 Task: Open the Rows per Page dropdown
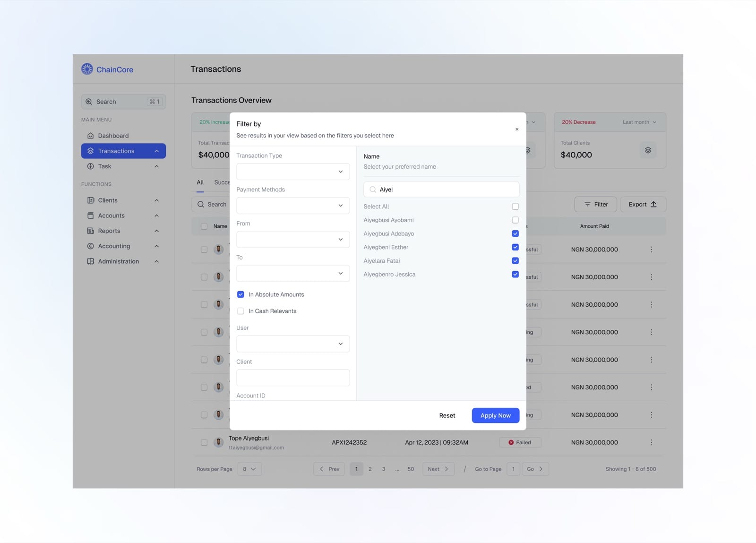pyautogui.click(x=249, y=469)
